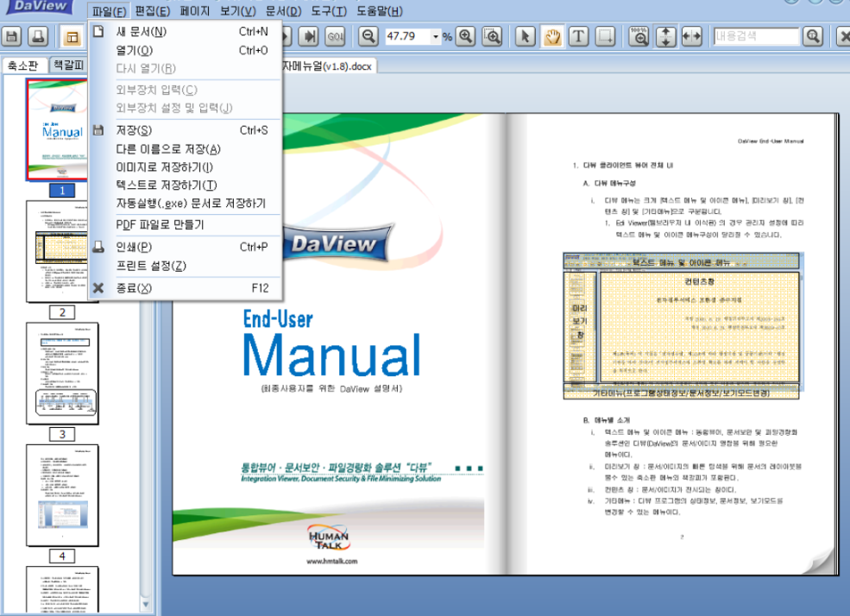Switch to the 책갈피 bookmarks tab

[x=69, y=65]
